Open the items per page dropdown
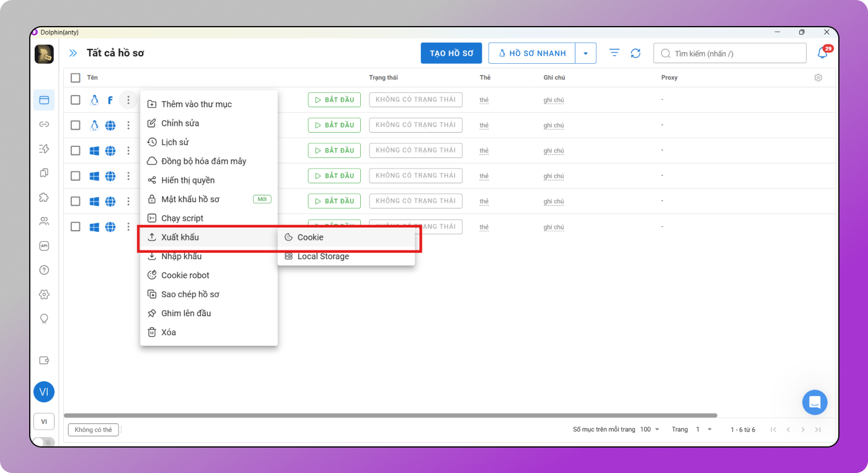Viewport: 868px width, 473px height. tap(650, 430)
